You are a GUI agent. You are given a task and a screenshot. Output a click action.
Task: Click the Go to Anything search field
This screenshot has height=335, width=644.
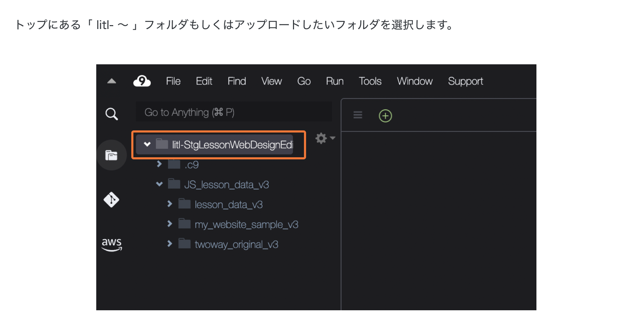[234, 112]
